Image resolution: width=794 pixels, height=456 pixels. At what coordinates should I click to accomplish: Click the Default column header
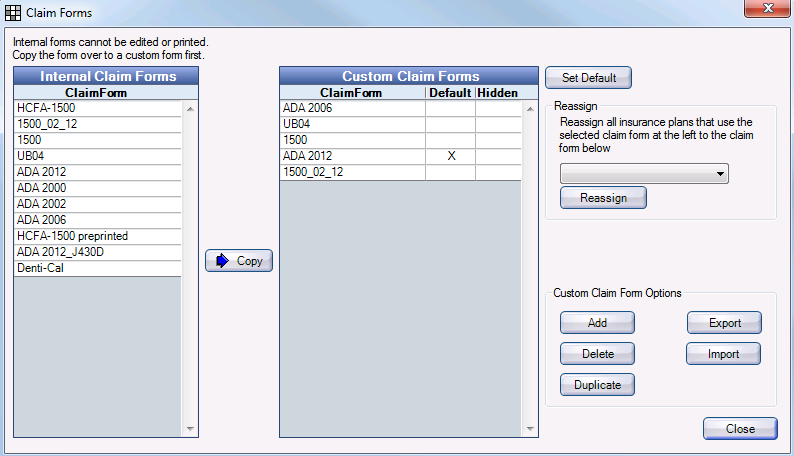pyautogui.click(x=450, y=93)
